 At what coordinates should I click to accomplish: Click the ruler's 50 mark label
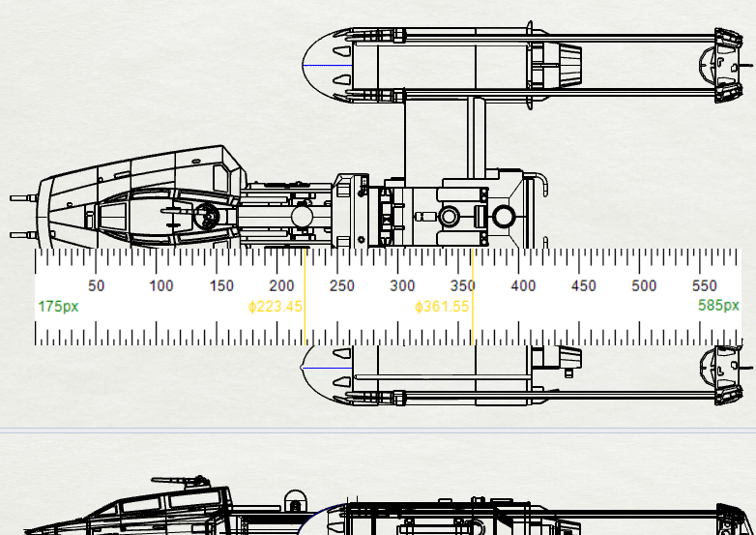(96, 286)
